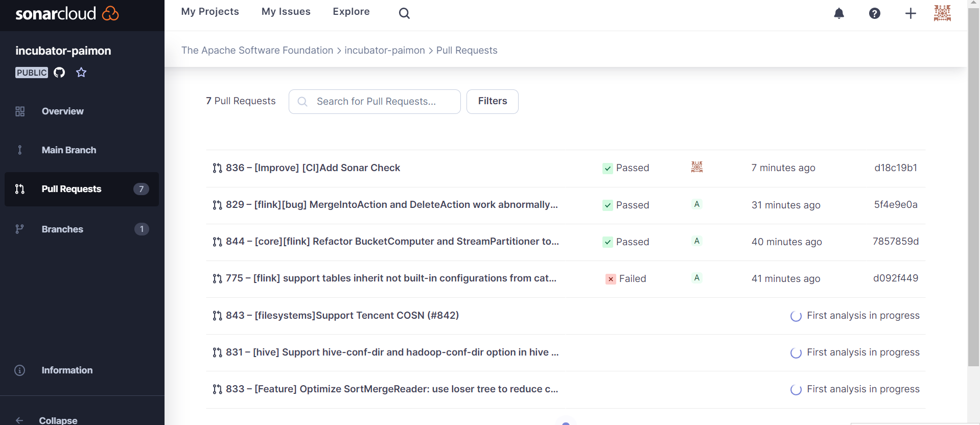Click the A author badge on PR 829 row
The image size is (980, 425).
[697, 204]
